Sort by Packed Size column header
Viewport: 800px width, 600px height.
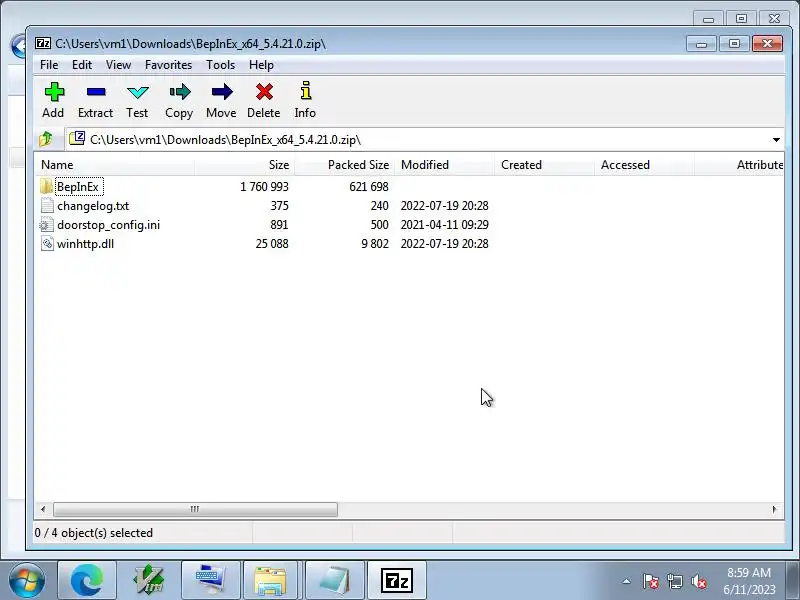coord(345,165)
